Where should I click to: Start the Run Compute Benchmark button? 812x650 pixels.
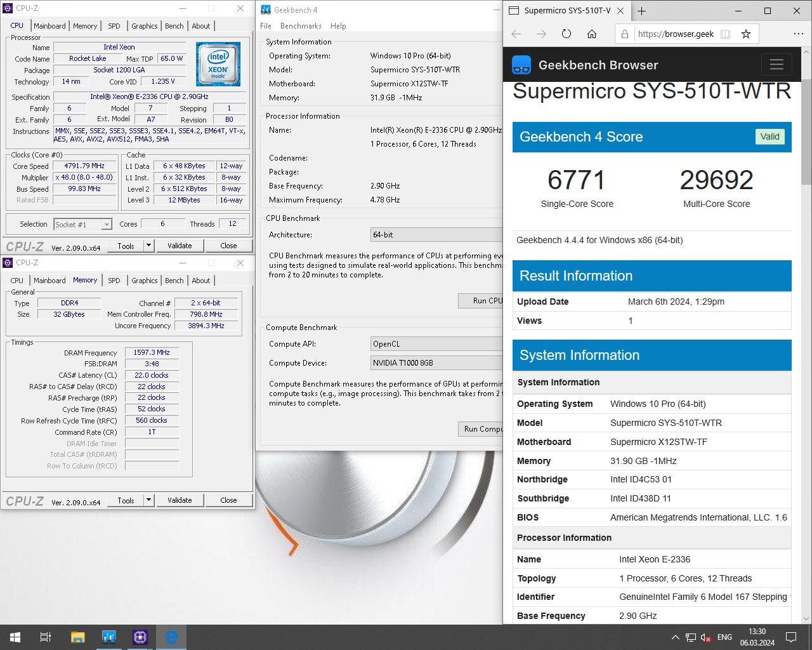[480, 429]
